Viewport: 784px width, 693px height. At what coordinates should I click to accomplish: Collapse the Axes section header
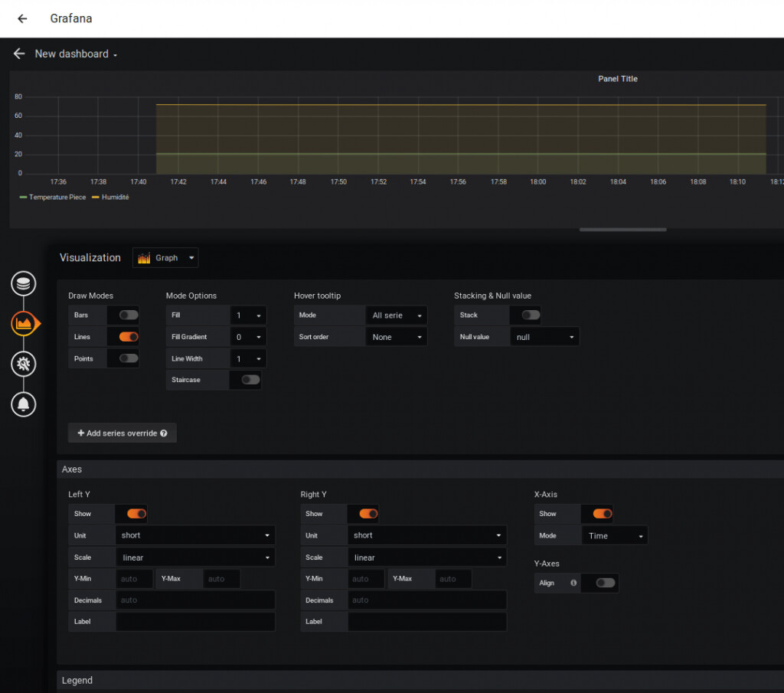pos(72,469)
